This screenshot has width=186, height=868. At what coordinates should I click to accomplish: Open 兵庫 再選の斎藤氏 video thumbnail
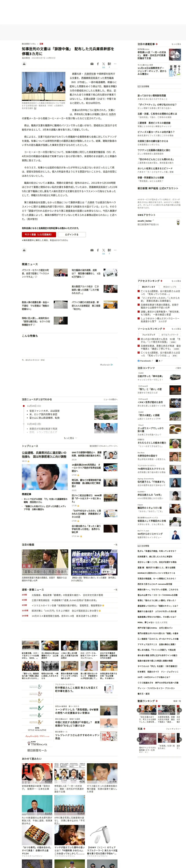point(45,562)
